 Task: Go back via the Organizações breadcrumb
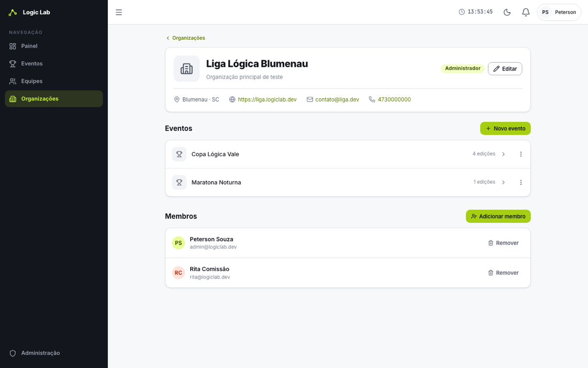185,38
